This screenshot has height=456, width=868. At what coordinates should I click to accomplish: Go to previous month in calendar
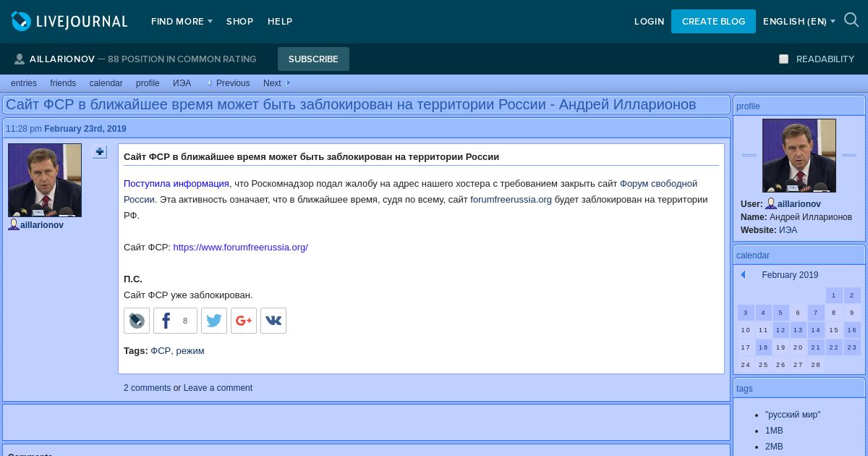pyautogui.click(x=743, y=275)
